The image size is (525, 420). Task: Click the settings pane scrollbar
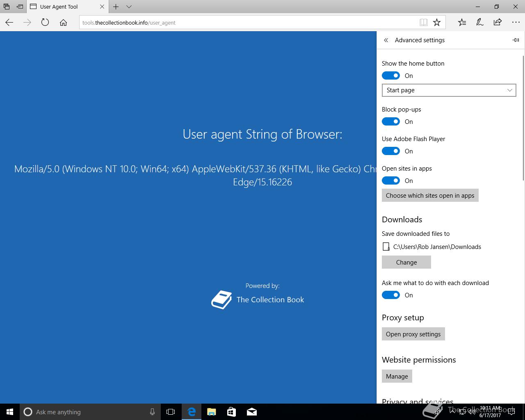click(x=523, y=118)
